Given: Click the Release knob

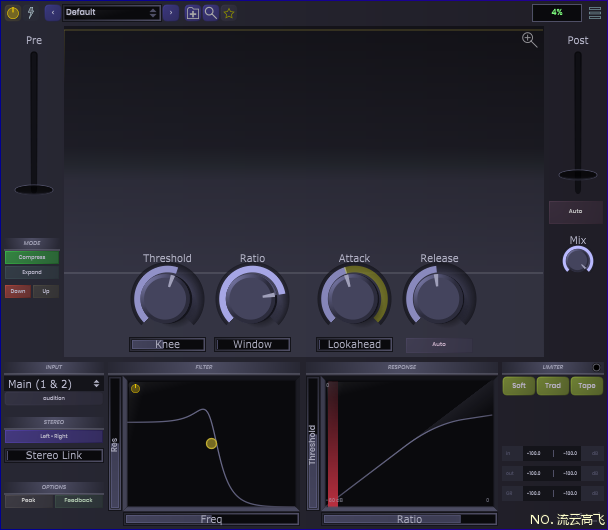Looking at the screenshot, I should [439, 299].
